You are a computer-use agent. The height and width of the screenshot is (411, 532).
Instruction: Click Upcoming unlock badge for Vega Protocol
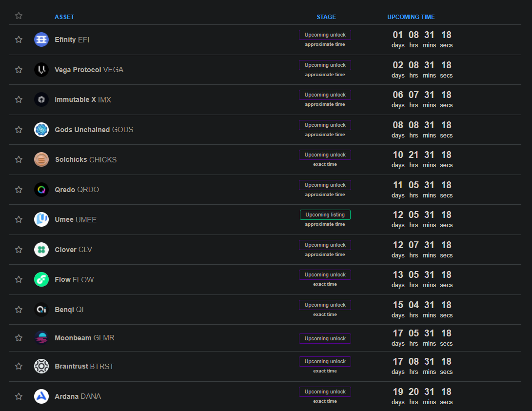tap(325, 65)
